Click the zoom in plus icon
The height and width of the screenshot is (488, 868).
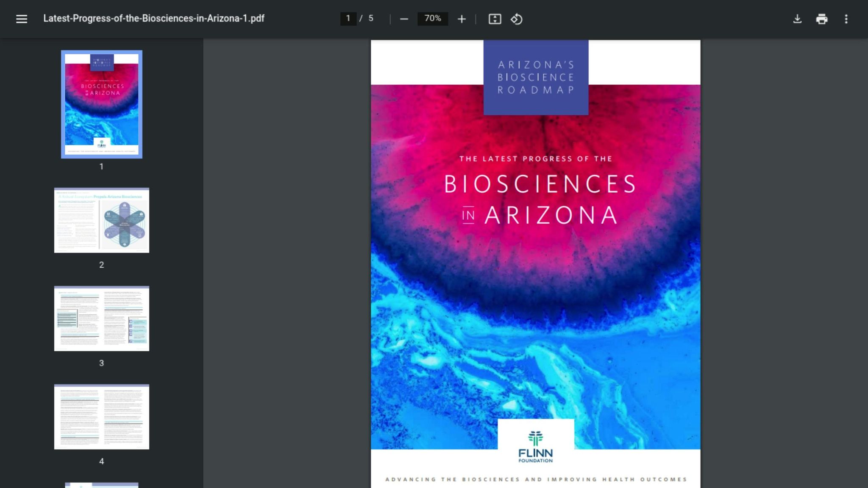click(462, 19)
